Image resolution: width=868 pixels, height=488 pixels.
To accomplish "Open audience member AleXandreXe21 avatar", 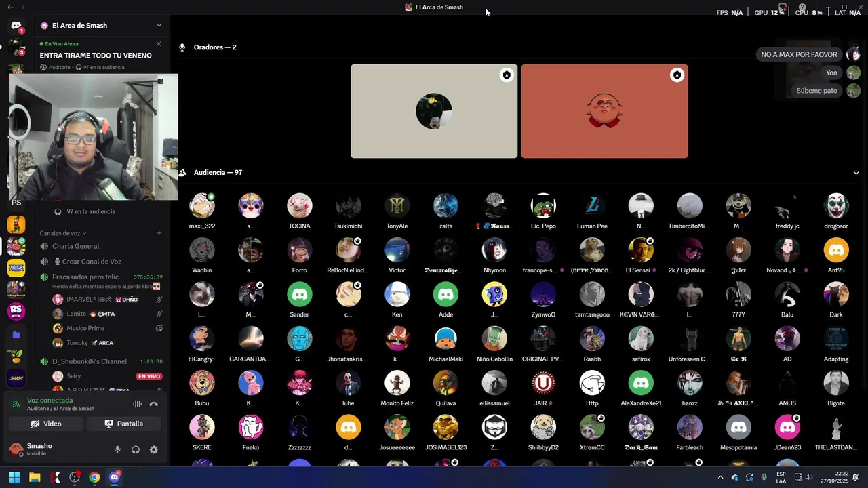I will 641,383.
